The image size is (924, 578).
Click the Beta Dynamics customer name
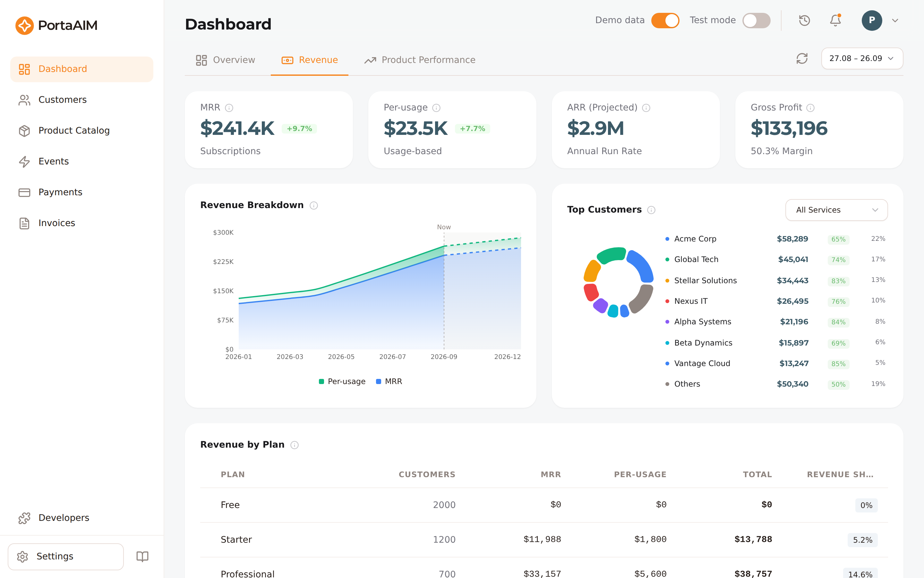[x=703, y=343]
